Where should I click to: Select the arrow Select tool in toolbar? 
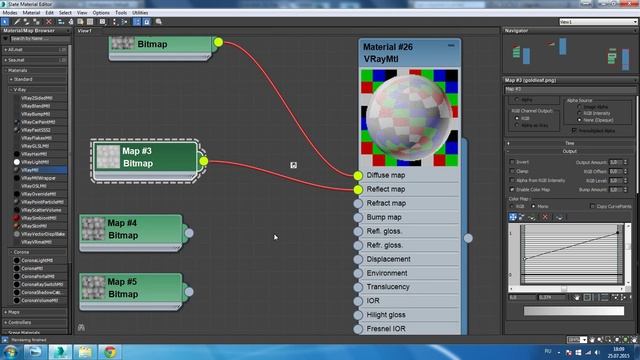pos(5,22)
